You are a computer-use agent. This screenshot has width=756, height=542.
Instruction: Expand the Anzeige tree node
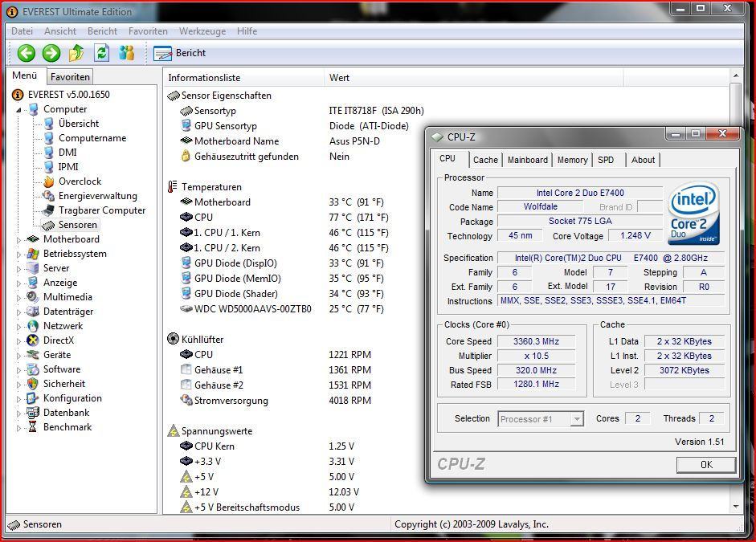pos(18,283)
